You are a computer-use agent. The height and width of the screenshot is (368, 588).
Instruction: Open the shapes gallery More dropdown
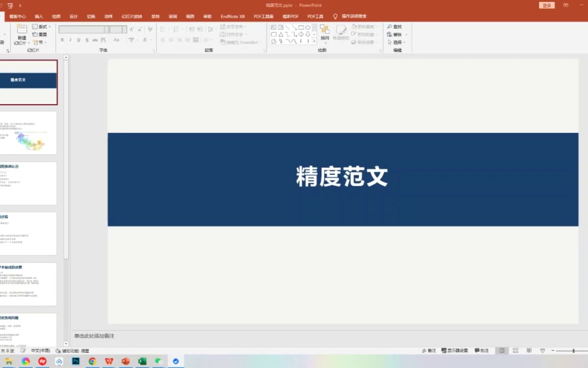click(314, 42)
